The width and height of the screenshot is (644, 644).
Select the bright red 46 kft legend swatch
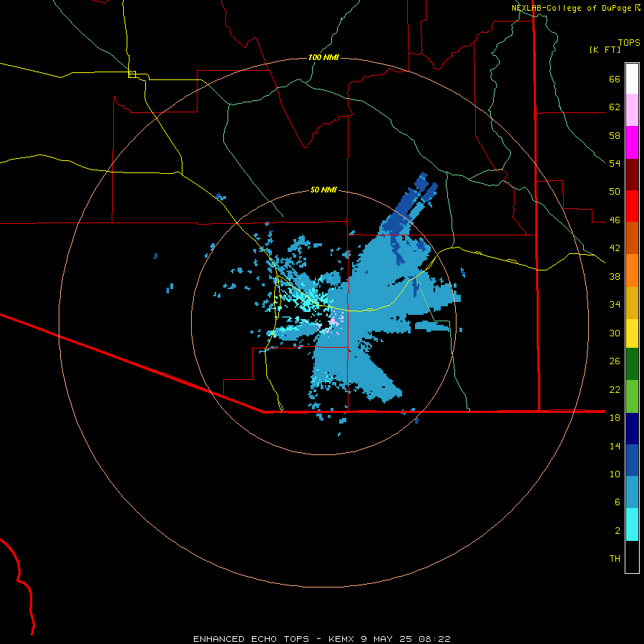(x=632, y=206)
